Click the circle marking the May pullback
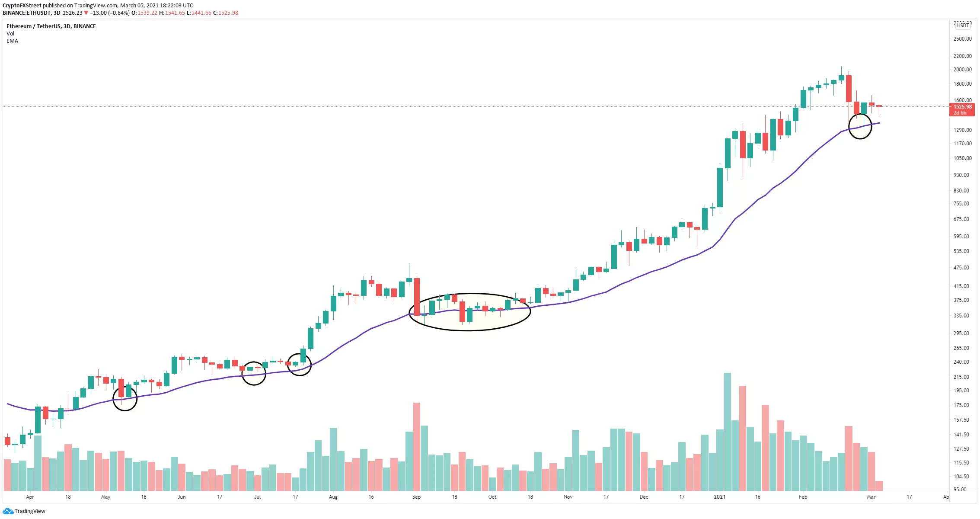Viewport: 980px width, 519px height. [125, 398]
